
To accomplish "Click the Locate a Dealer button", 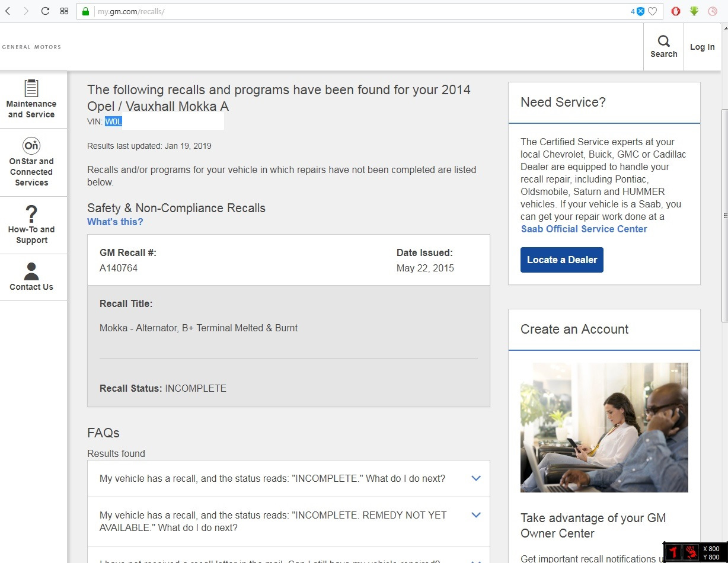I will [562, 260].
